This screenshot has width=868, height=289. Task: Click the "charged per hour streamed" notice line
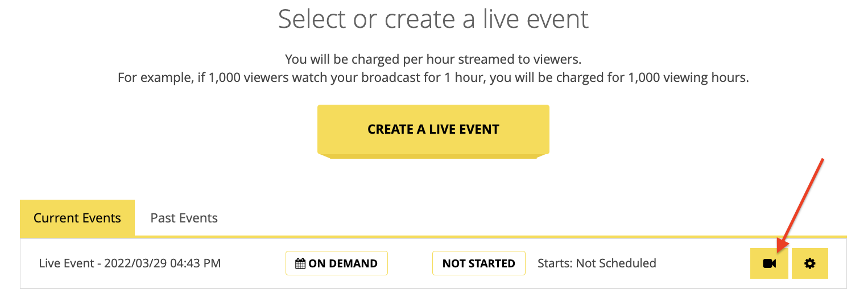(x=433, y=59)
